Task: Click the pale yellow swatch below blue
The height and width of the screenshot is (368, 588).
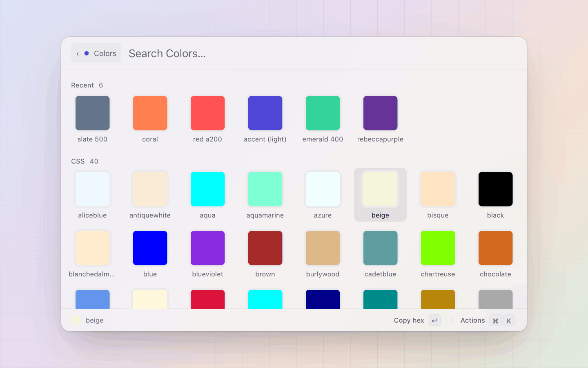Action: pos(150,299)
